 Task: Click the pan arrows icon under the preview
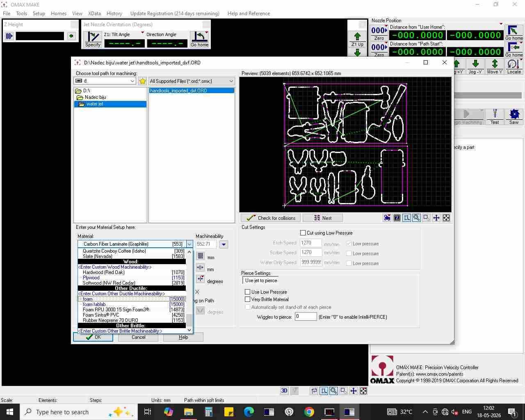pos(436,218)
